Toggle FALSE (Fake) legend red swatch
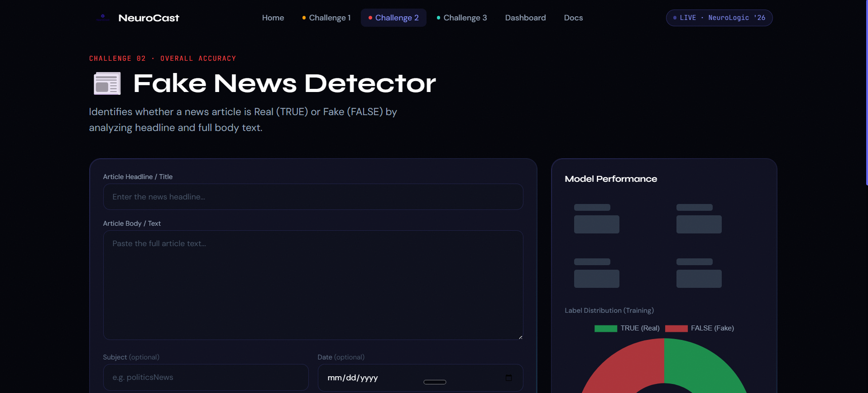The width and height of the screenshot is (868, 393). click(x=676, y=329)
